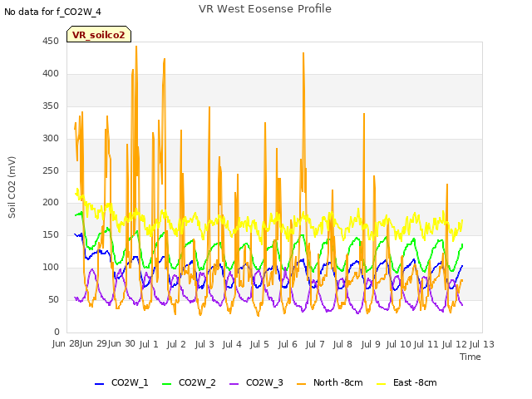This screenshot has height=399, width=532.
Task: Click the Jul 1 x-axis tick label
Action: [x=149, y=344]
